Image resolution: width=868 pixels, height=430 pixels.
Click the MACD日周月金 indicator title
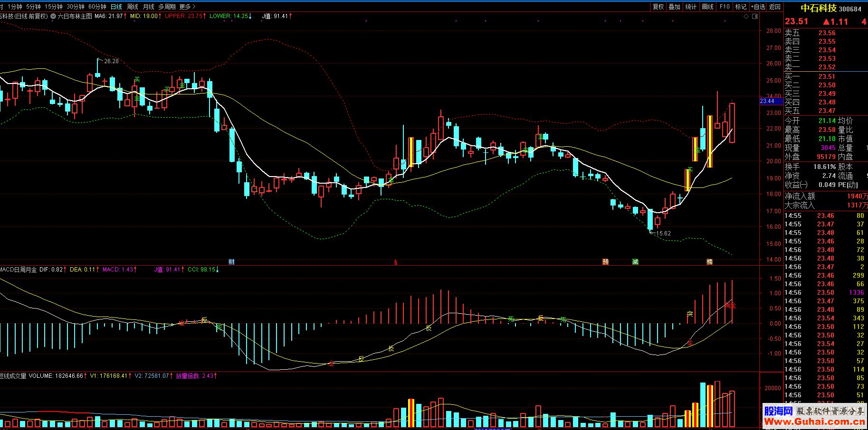(x=18, y=270)
